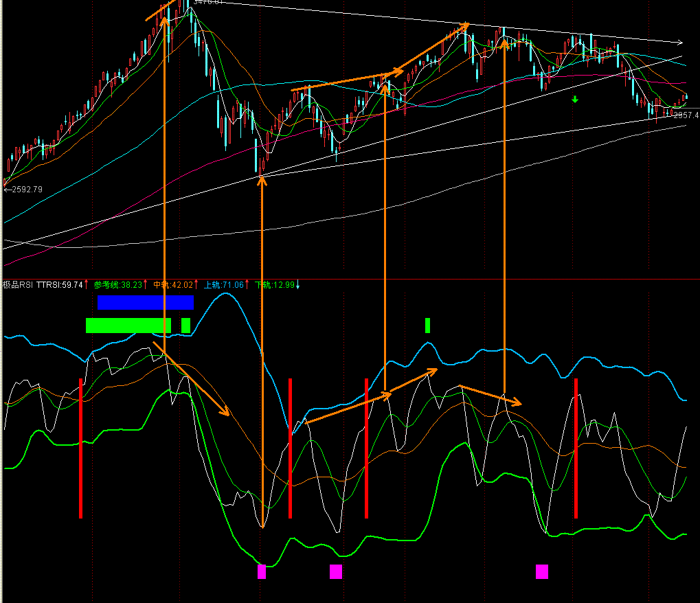This screenshot has width=700, height=603.
Task: Click the last magenta square marker
Action: [542, 572]
